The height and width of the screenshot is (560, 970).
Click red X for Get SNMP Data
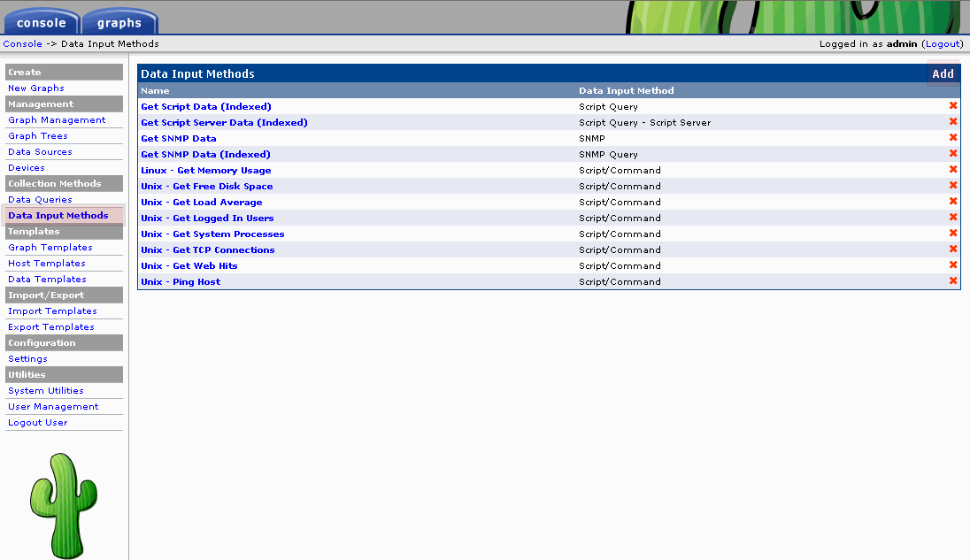953,138
